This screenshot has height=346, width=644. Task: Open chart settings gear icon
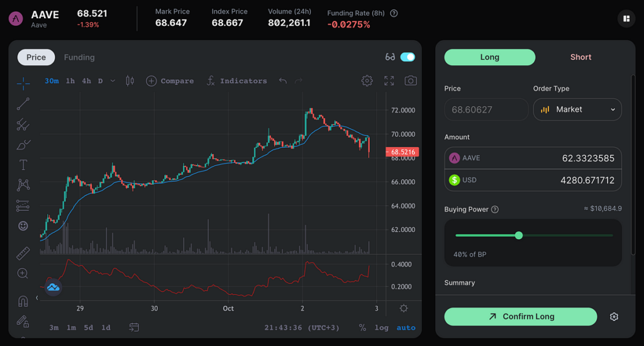click(x=367, y=81)
